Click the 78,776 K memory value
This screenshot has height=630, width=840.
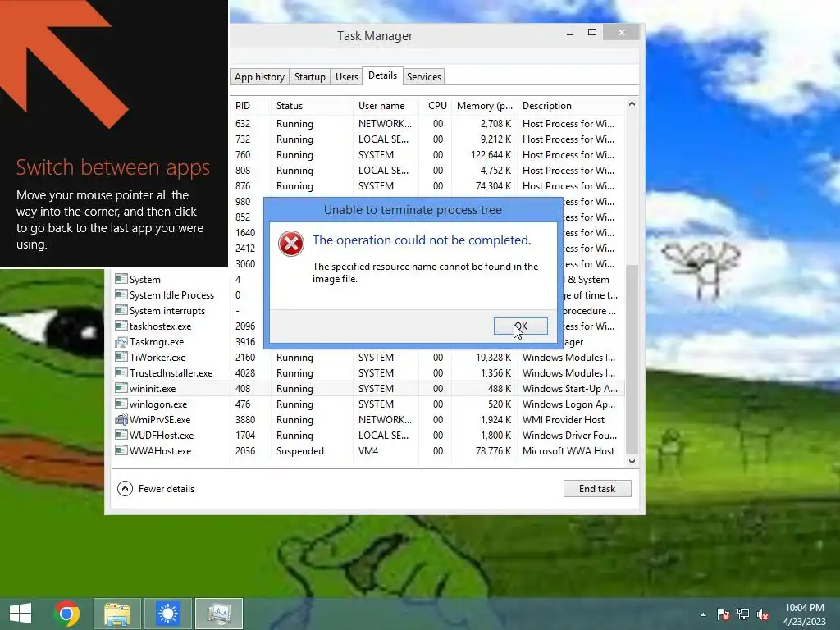[493, 451]
